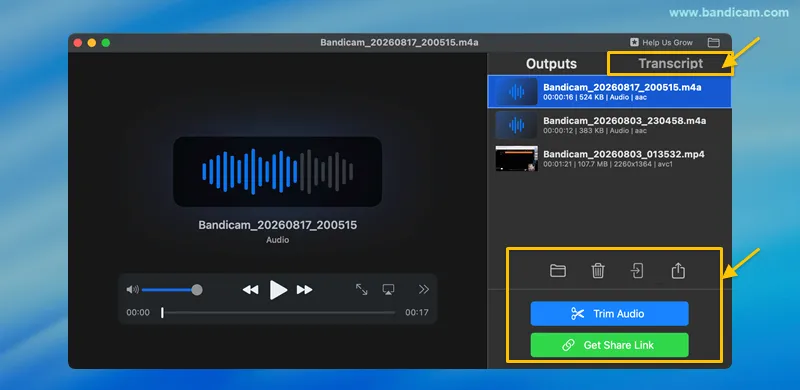Click the Help Us Grow button
Screen dimensions: 800x390
[661, 43]
